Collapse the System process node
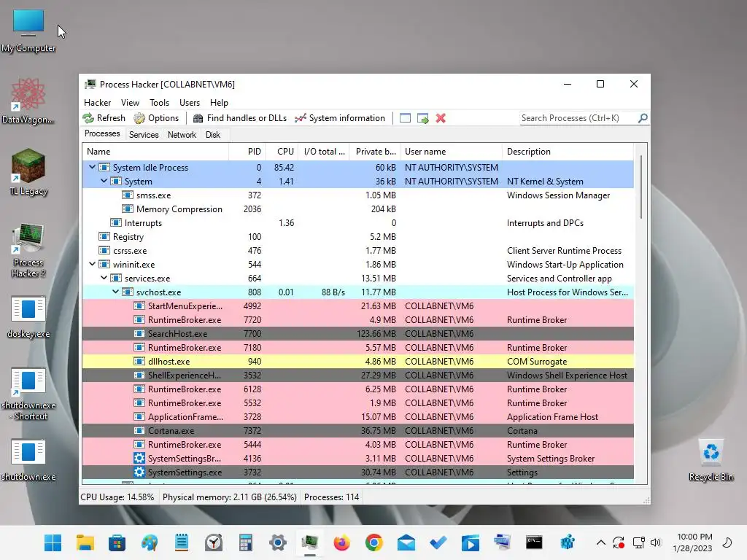747x560 pixels. tap(104, 181)
